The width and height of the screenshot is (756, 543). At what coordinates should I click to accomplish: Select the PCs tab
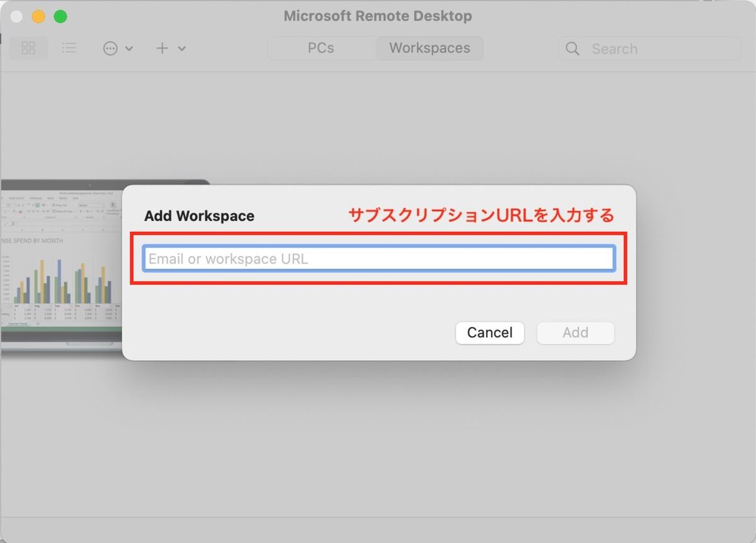point(321,49)
